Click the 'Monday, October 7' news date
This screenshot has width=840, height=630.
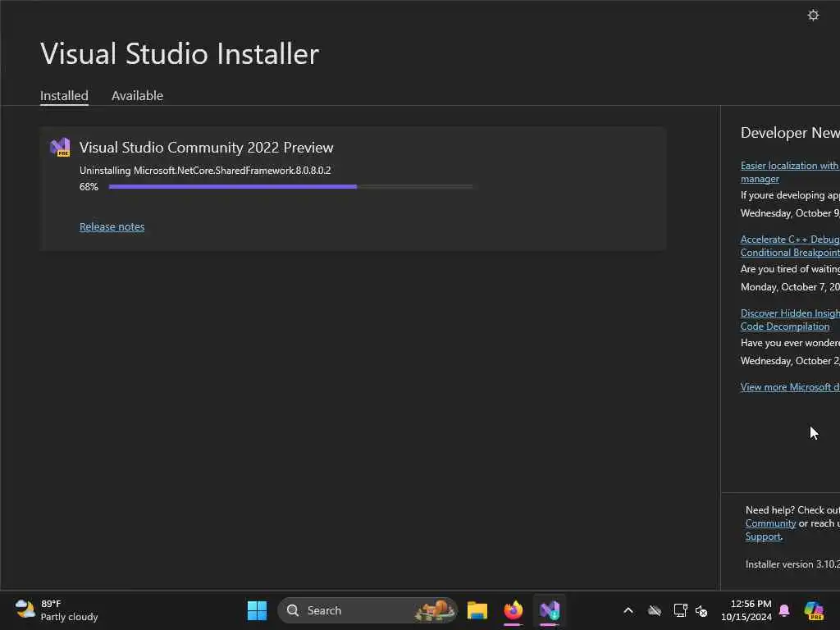pos(790,287)
